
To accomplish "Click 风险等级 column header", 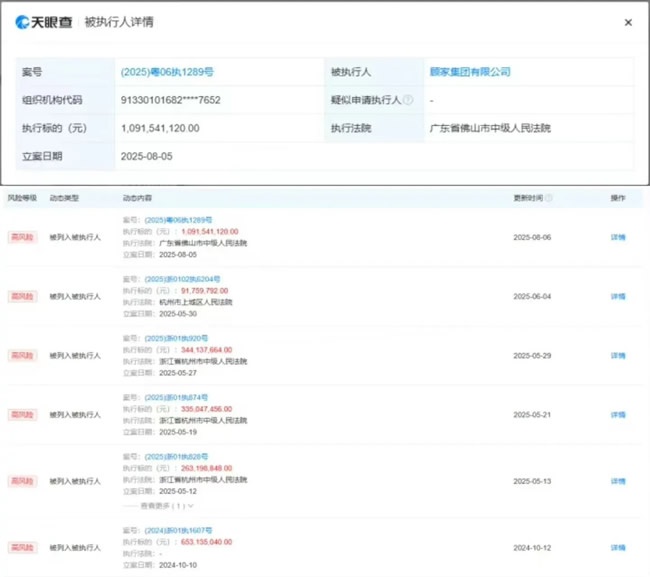I will 22,198.
